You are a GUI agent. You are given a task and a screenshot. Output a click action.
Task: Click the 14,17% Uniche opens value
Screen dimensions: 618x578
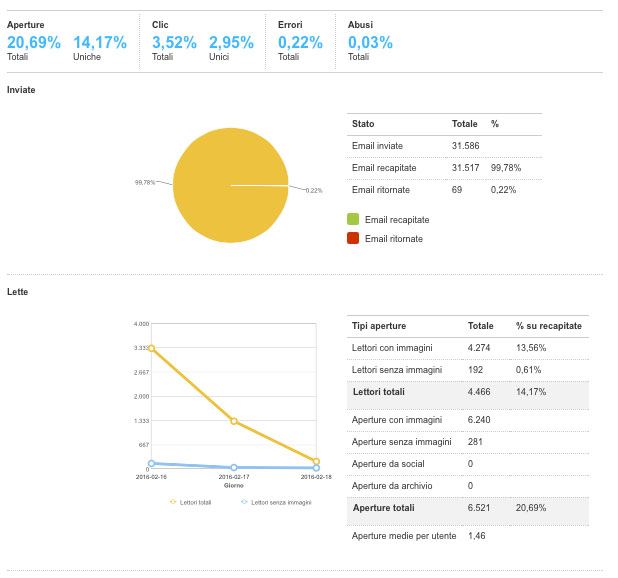pyautogui.click(x=100, y=42)
